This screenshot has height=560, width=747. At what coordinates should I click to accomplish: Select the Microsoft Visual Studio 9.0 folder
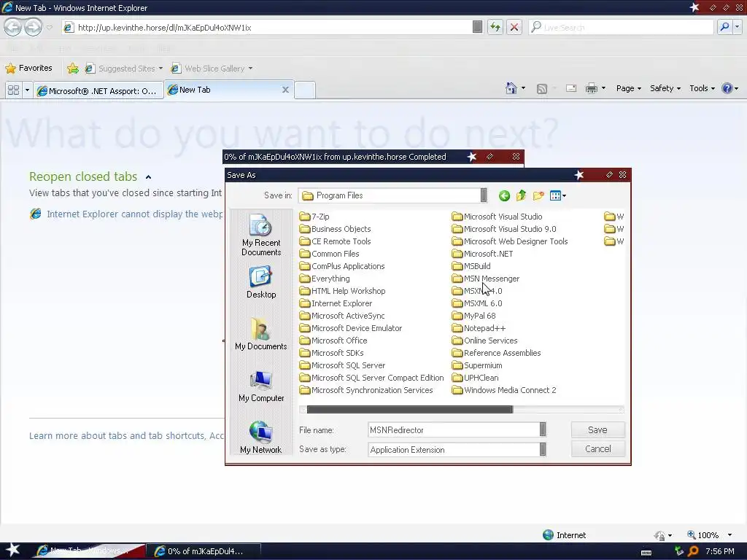(504, 229)
